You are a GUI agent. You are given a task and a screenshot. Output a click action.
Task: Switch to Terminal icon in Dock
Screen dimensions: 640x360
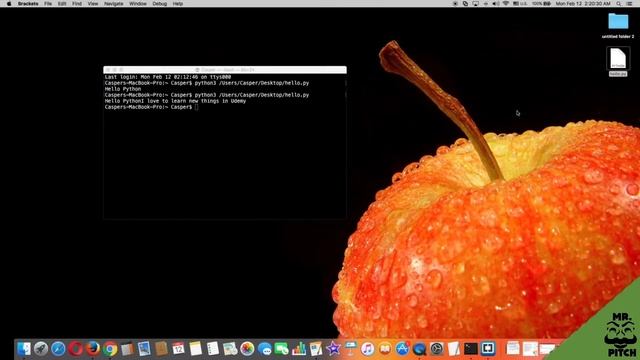coord(471,349)
